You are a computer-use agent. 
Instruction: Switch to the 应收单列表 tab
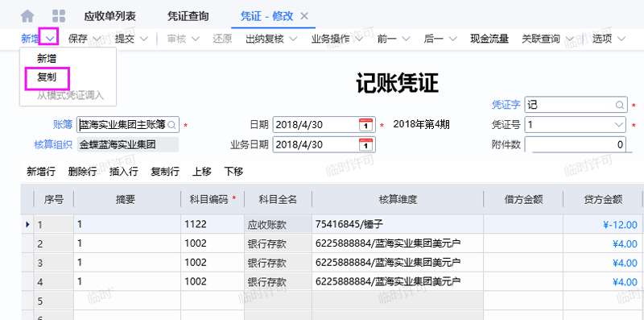click(x=109, y=16)
